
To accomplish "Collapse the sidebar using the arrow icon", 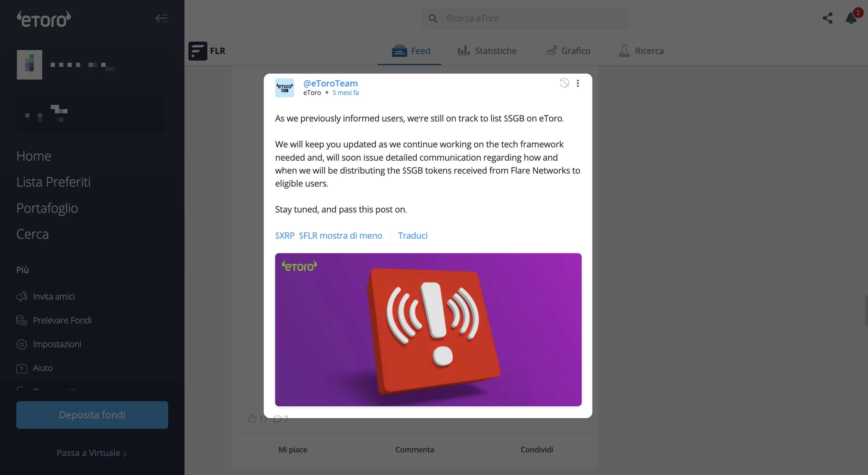I will (162, 18).
